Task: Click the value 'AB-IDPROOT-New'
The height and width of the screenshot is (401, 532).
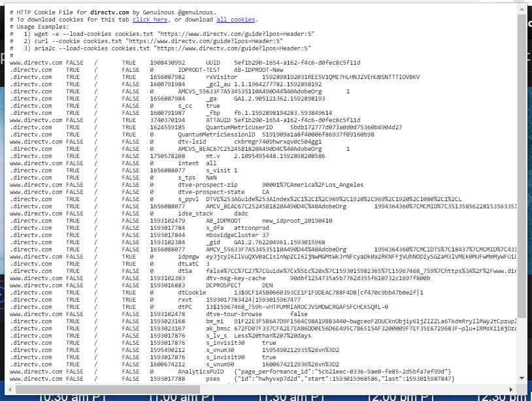Action: [x=259, y=70]
